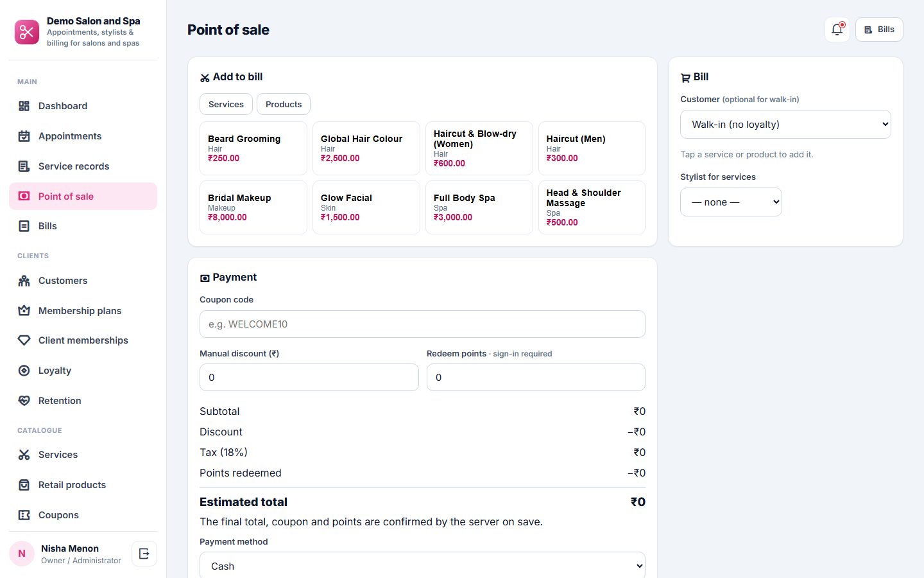This screenshot has height=578, width=924.
Task: Switch to the Services tab
Action: [226, 104]
